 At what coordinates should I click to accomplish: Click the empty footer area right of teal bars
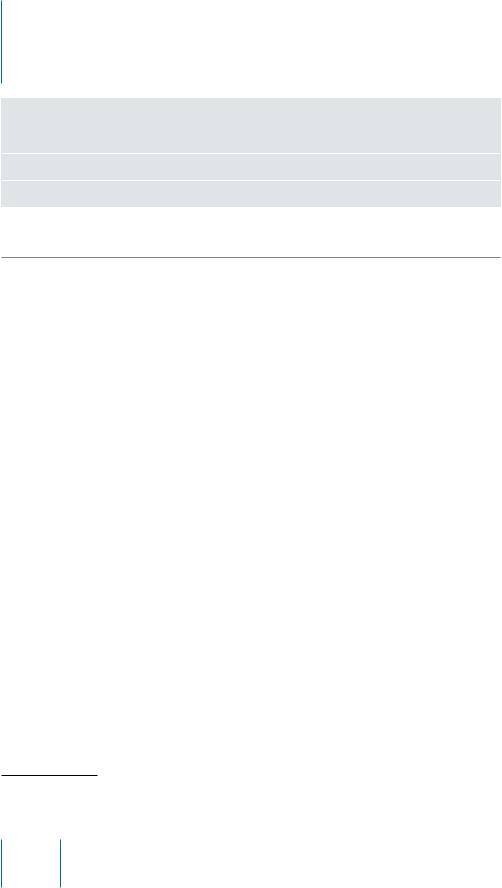[x=282, y=863]
